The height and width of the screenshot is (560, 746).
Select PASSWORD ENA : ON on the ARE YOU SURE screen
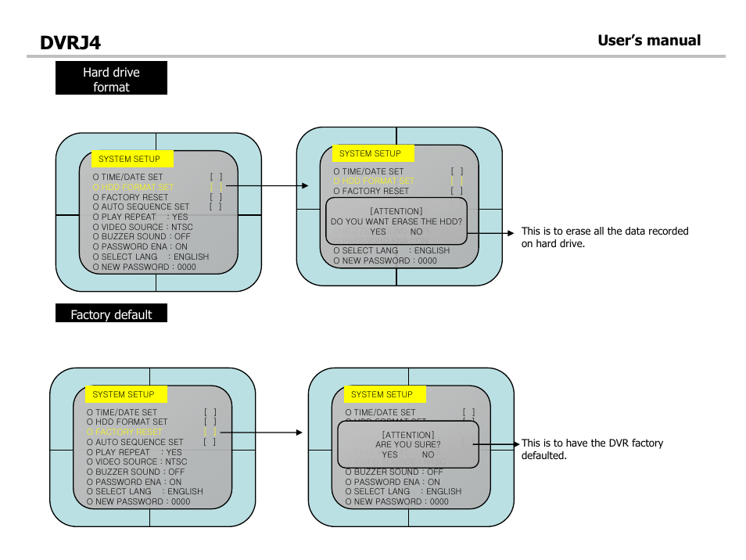point(393,482)
